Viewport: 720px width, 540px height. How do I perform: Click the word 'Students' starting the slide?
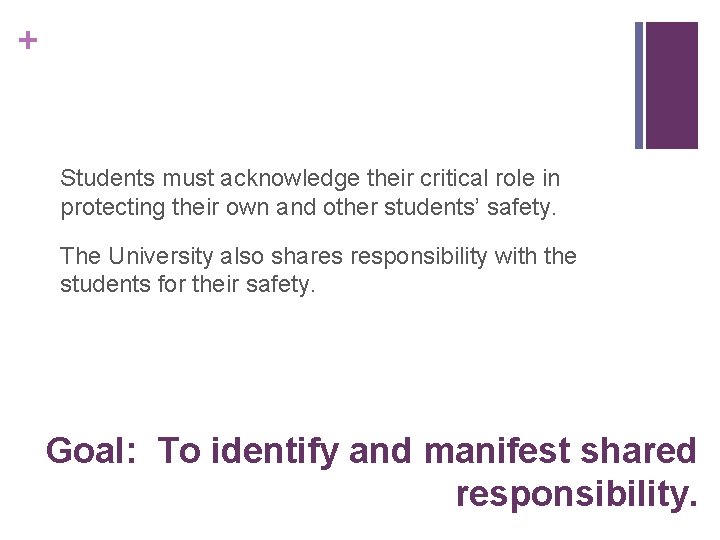click(107, 178)
